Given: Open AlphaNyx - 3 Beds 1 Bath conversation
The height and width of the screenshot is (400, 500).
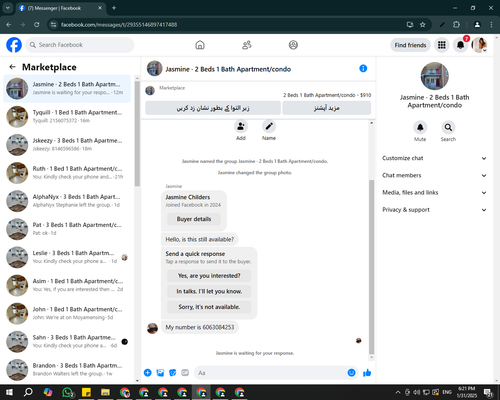Looking at the screenshot, I should click(67, 201).
